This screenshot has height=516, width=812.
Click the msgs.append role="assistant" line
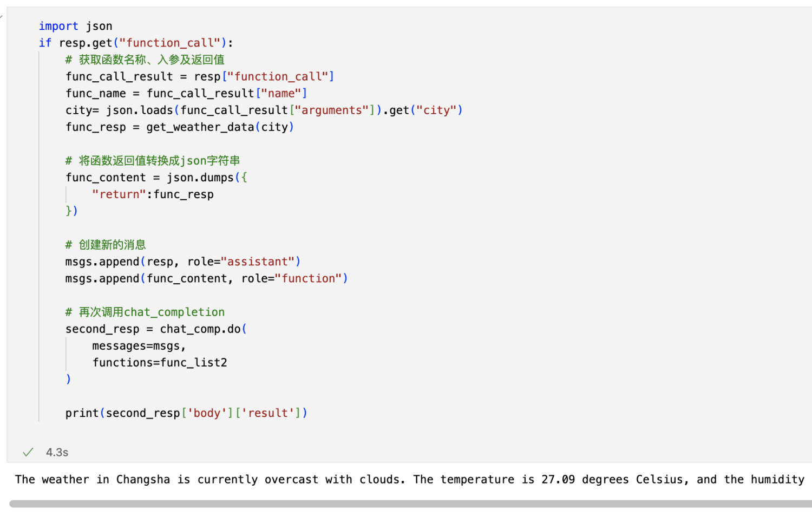(183, 262)
